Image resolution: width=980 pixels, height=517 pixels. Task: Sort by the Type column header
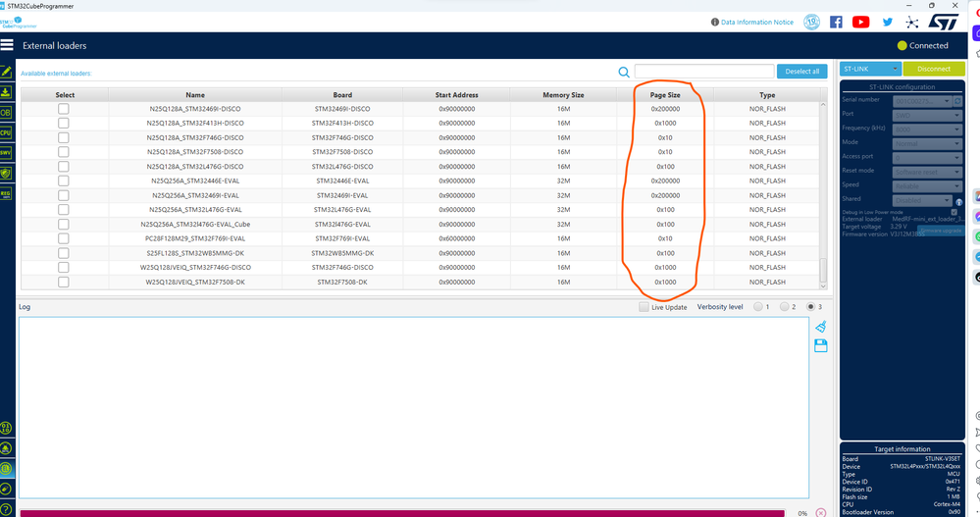(x=767, y=95)
